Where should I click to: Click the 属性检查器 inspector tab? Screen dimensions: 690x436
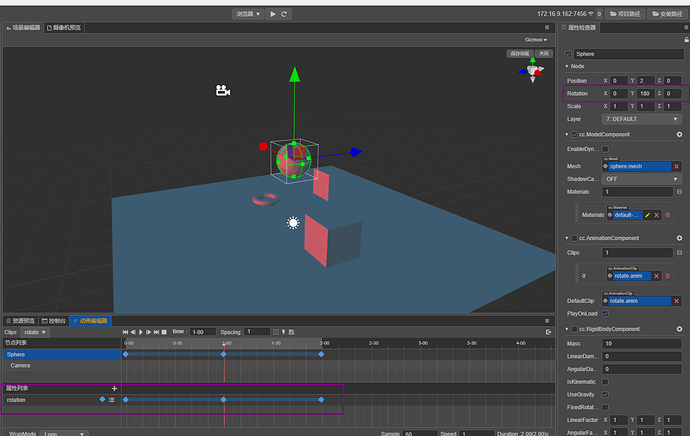(x=579, y=28)
